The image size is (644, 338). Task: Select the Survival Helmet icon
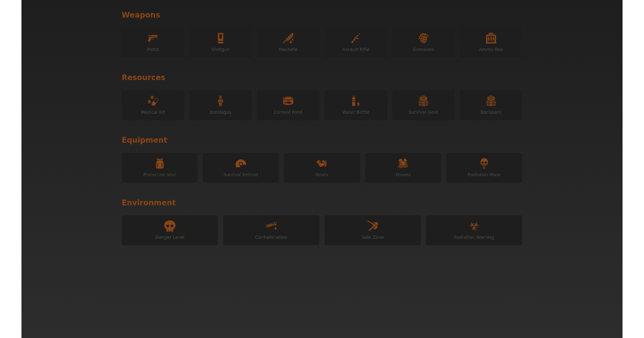pyautogui.click(x=240, y=167)
